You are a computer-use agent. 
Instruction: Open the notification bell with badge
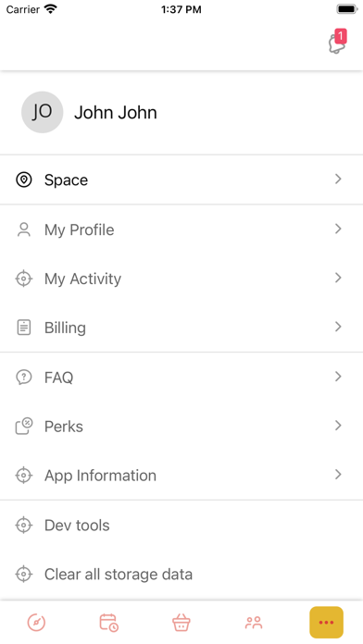(337, 42)
